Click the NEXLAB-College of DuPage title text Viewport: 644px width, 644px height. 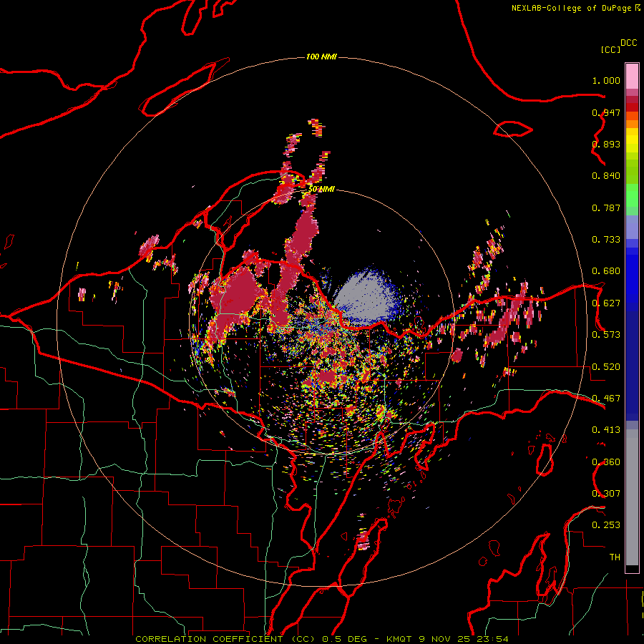click(575, 8)
